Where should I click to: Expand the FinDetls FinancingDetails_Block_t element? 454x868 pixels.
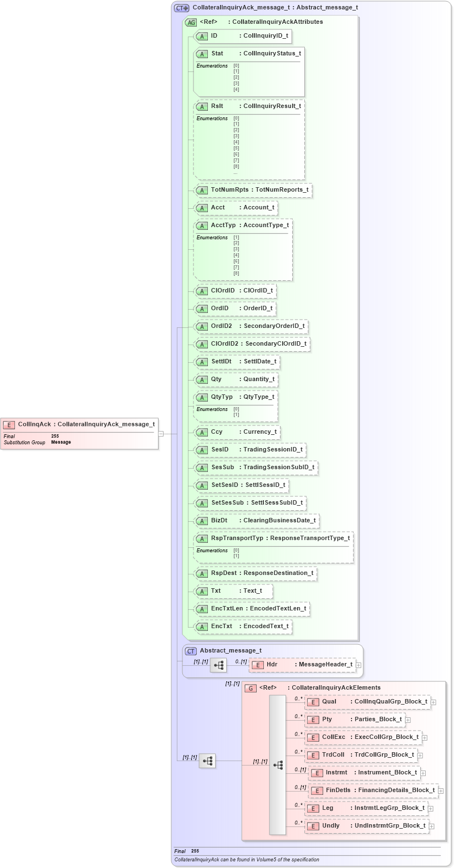441,790
